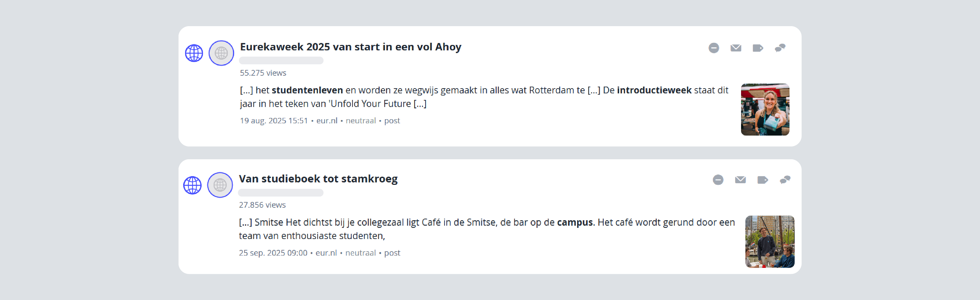
Task: Click the chat bubbles icon on Eurekaweek post
Action: coord(780,48)
